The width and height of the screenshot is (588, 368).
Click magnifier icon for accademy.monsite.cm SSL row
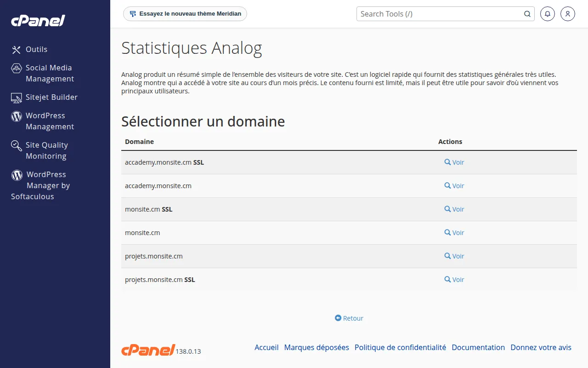click(447, 162)
